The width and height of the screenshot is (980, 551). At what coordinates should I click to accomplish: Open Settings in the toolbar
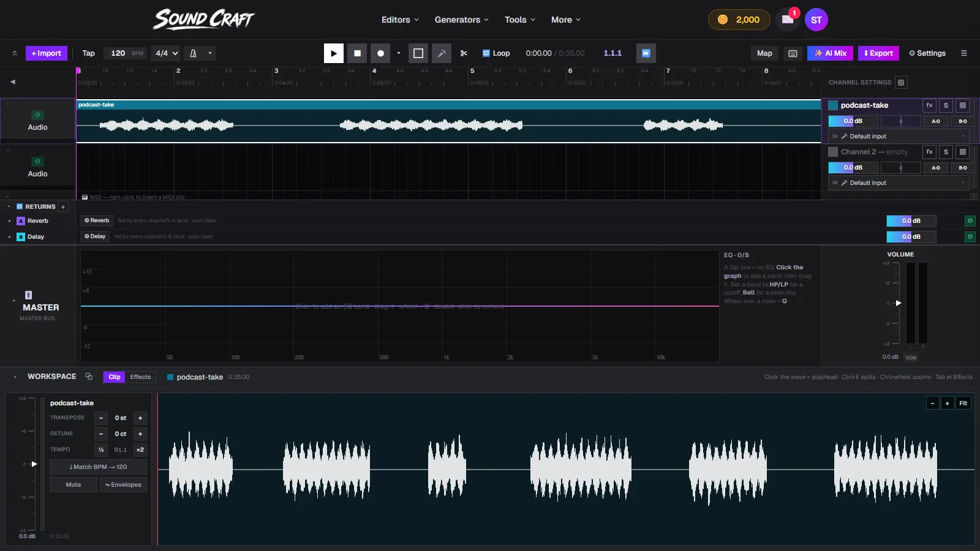[927, 53]
